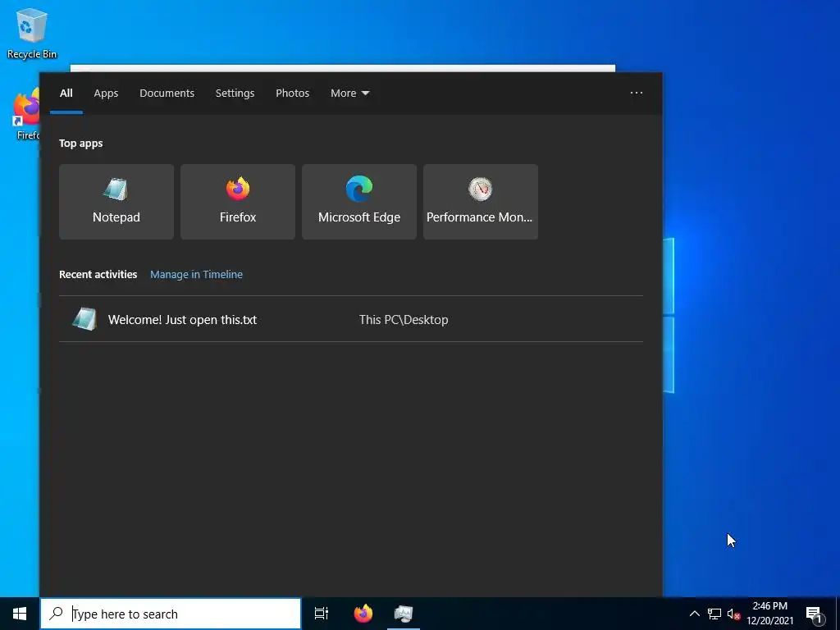The width and height of the screenshot is (840, 630).
Task: Show hidden system tray icons
Action: [694, 614]
